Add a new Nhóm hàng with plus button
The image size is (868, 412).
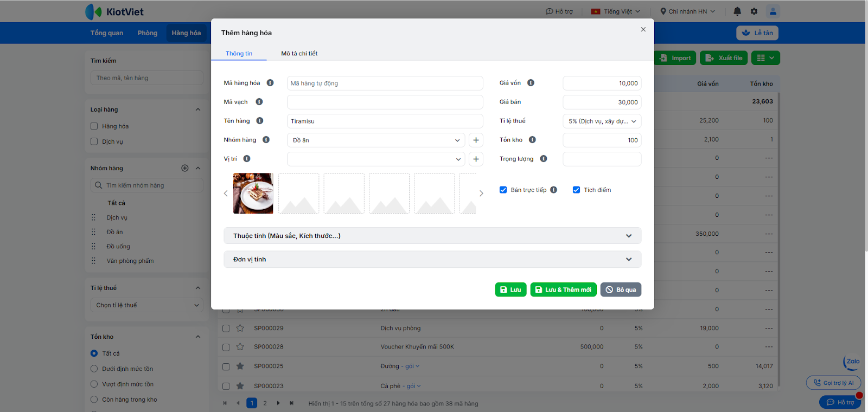pos(476,140)
